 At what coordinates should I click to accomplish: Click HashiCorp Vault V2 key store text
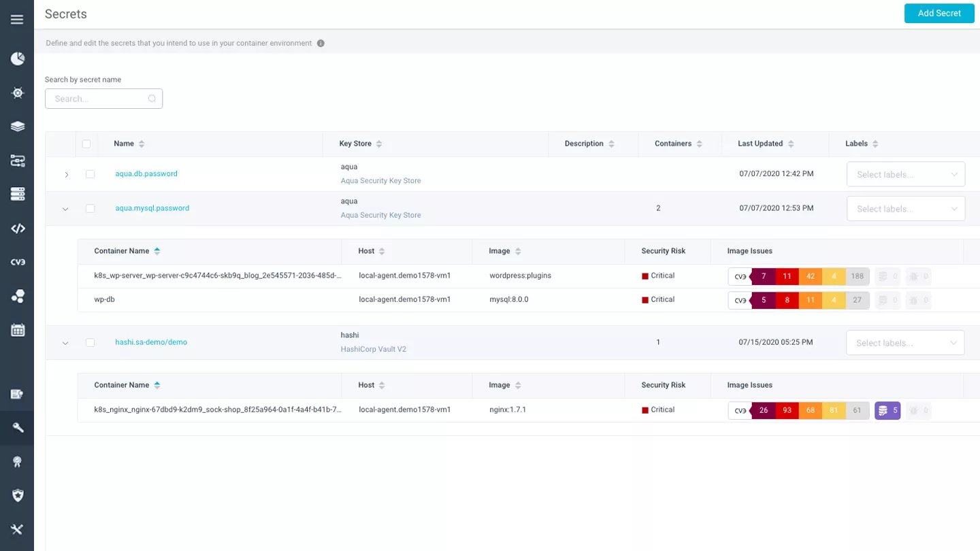pyautogui.click(x=374, y=350)
